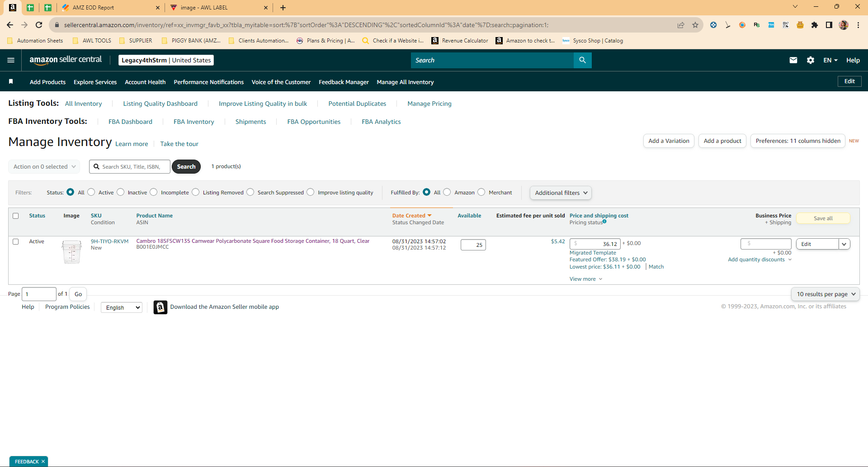Open the Chrome three-dot menu
The width and height of the screenshot is (868, 467).
point(858,25)
